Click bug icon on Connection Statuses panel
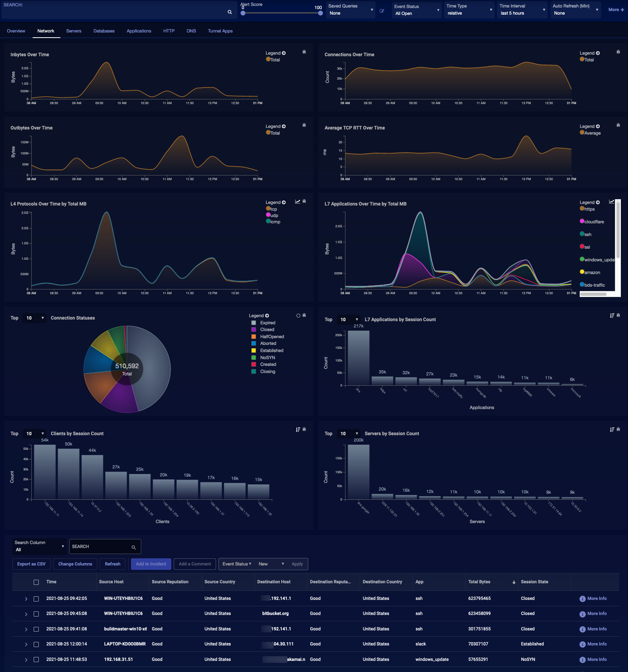 [304, 315]
